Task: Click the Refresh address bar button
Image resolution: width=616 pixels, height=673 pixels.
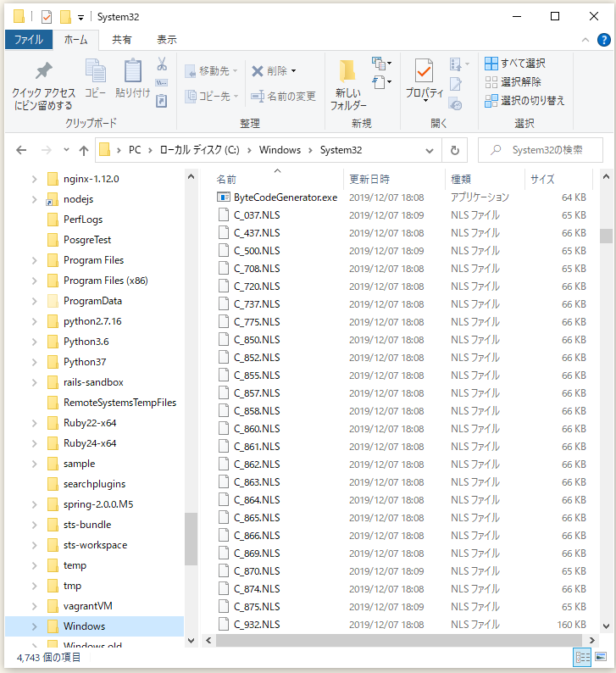Action: pos(455,150)
